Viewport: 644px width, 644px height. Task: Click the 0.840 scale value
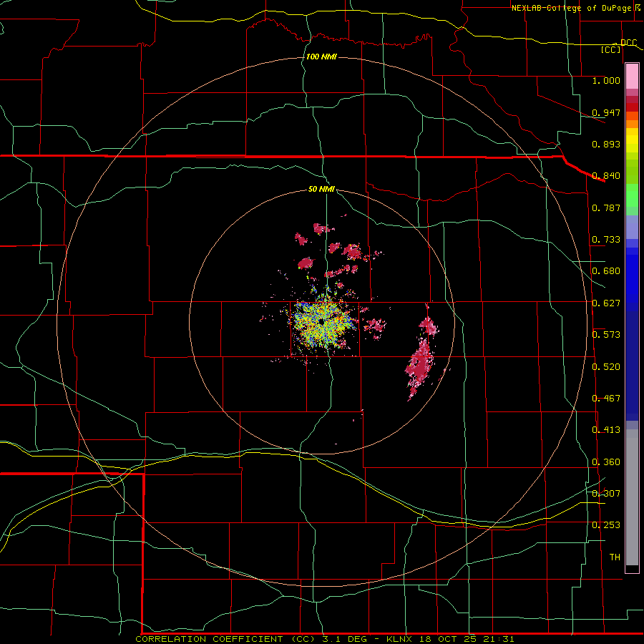pos(606,176)
